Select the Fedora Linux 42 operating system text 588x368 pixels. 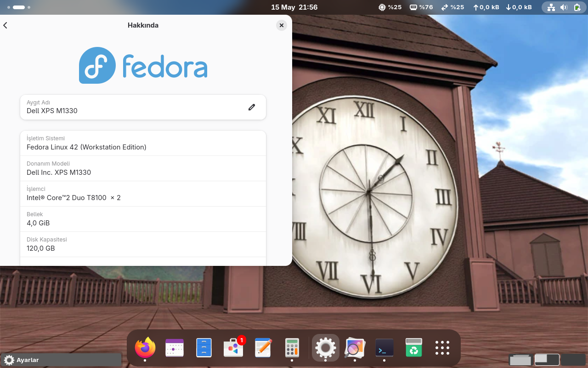(86, 147)
